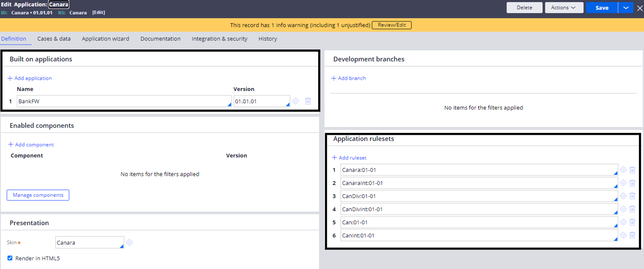Open the Actions dropdown menu
The image size is (644, 269).
point(564,7)
